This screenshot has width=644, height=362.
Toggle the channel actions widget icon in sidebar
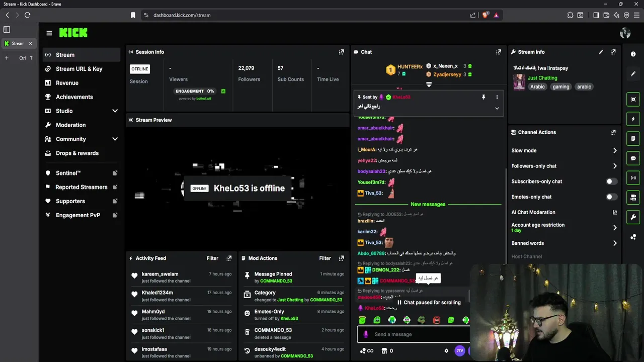point(633,197)
